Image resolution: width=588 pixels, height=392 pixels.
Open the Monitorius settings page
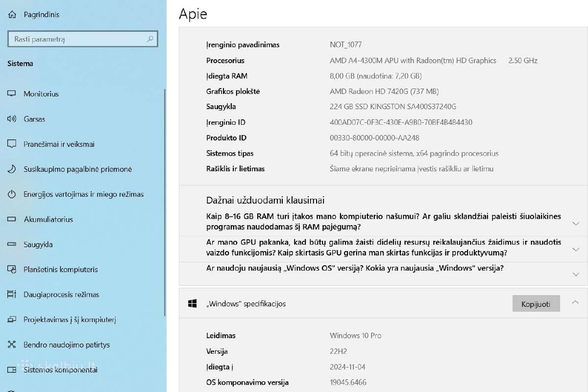click(41, 94)
